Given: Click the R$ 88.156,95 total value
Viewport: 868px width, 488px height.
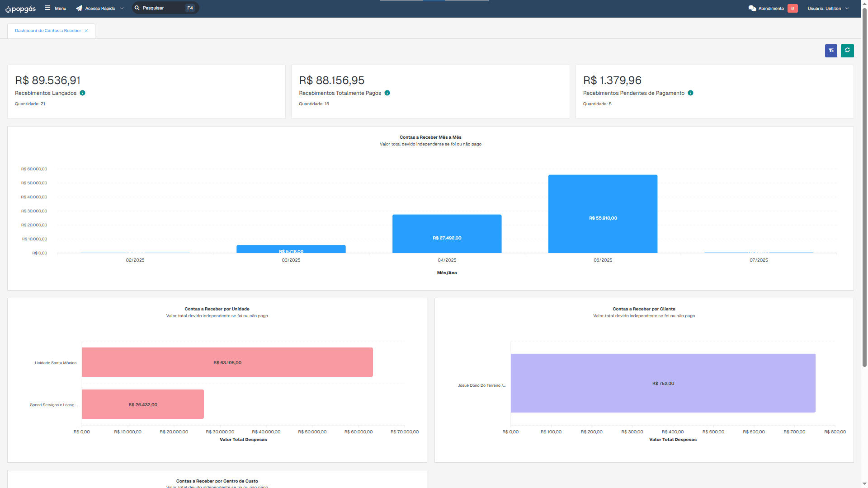Looking at the screenshot, I should coord(332,80).
